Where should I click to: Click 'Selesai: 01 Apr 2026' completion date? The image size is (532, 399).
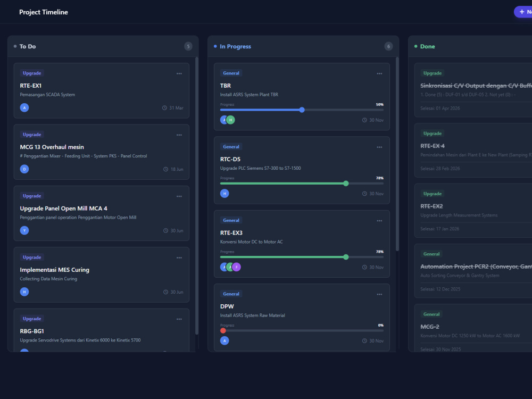[x=440, y=108]
